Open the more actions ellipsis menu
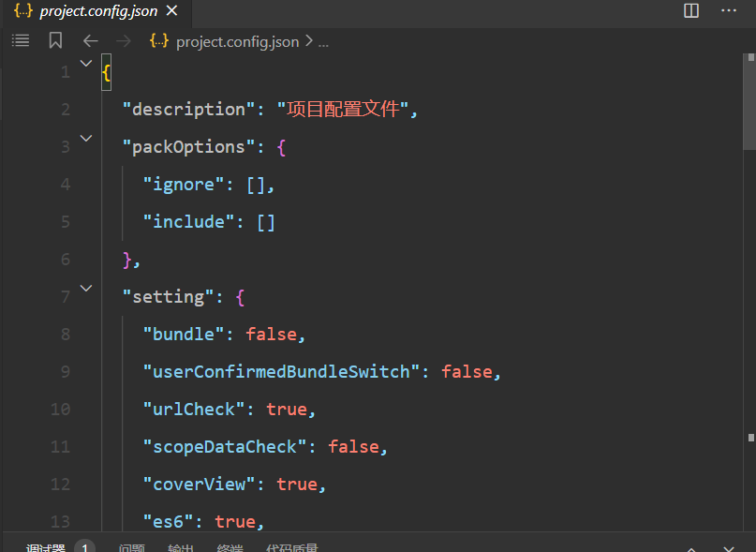 729,10
